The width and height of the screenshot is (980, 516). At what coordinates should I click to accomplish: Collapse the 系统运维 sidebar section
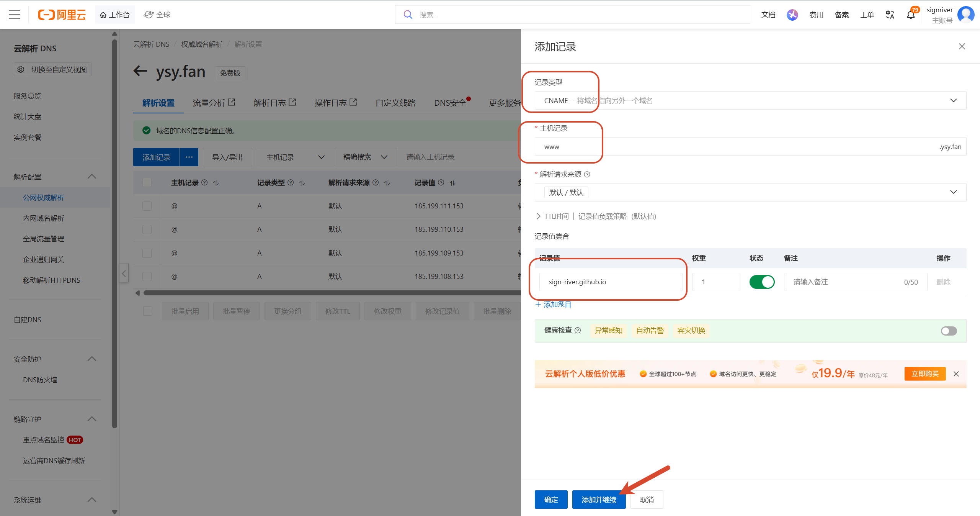coord(92,500)
